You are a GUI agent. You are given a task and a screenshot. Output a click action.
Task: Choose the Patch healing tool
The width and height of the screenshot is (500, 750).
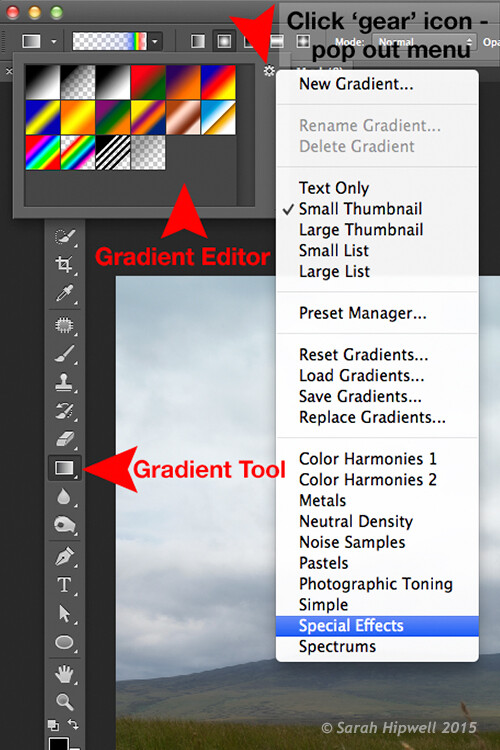click(x=64, y=325)
